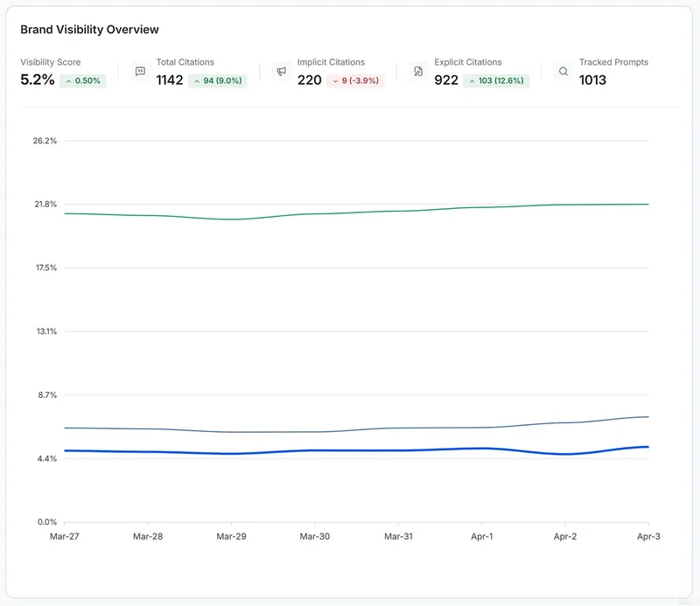Click the Mar-30 x-axis date label
700x606 pixels.
click(x=314, y=536)
